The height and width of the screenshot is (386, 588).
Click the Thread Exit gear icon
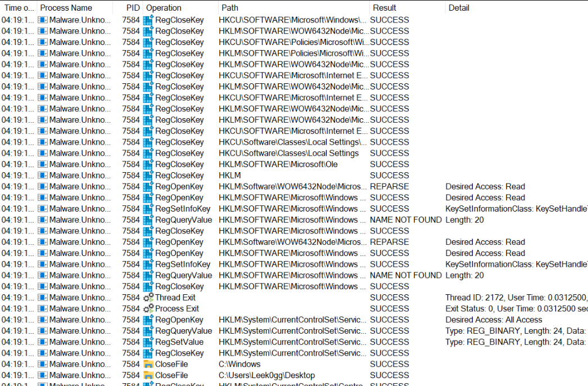coord(148,298)
